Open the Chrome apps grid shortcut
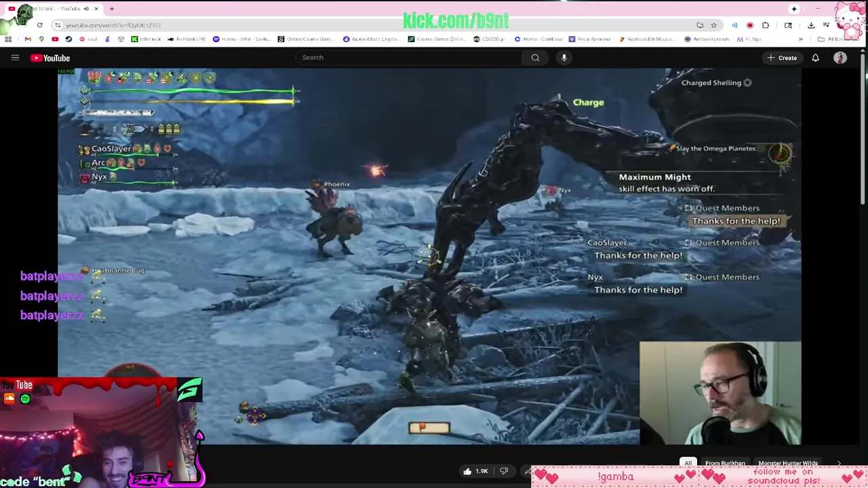 pos(8,39)
